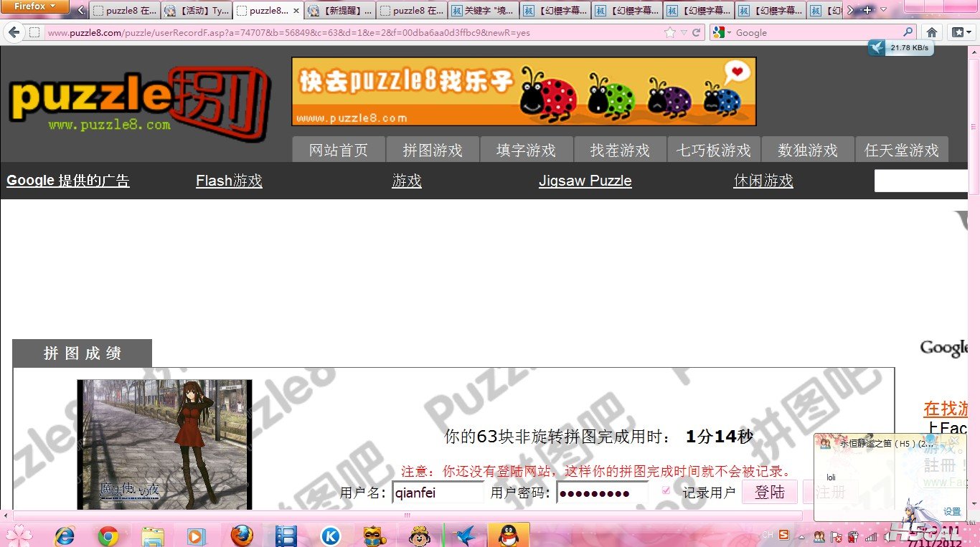
Task: Switch to the 关键字 "境... browser tab
Action: tap(484, 11)
